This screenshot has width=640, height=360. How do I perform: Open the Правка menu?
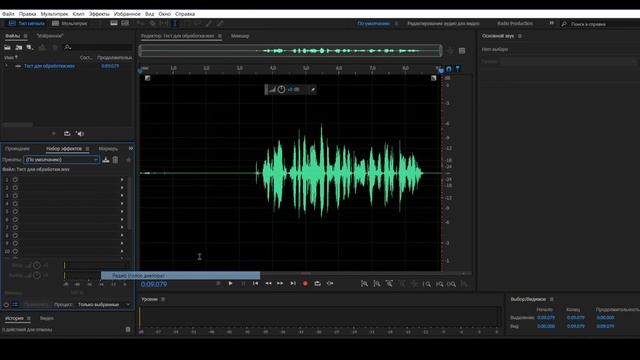click(27, 14)
